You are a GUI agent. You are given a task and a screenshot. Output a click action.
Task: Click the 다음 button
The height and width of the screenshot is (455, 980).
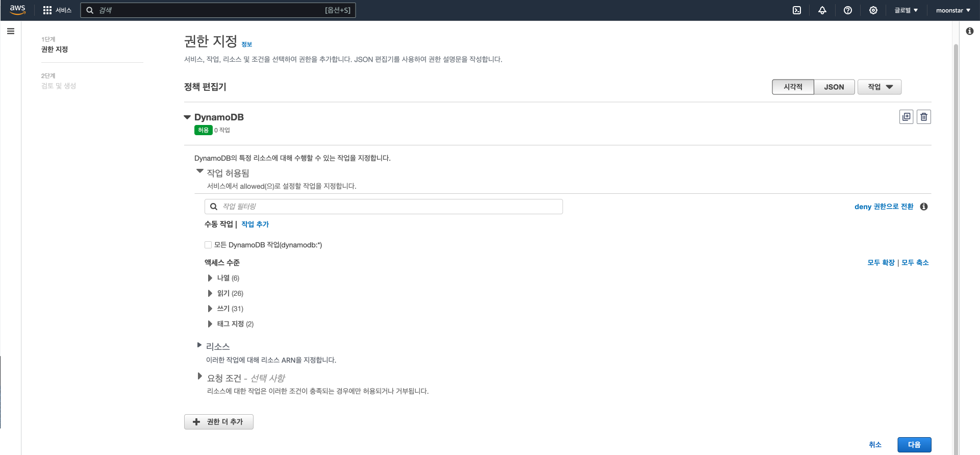pyautogui.click(x=914, y=445)
